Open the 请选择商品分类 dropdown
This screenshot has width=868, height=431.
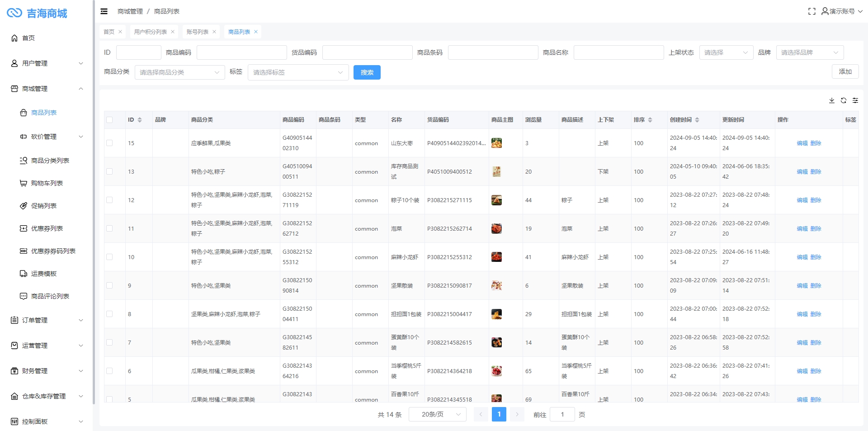pos(179,72)
